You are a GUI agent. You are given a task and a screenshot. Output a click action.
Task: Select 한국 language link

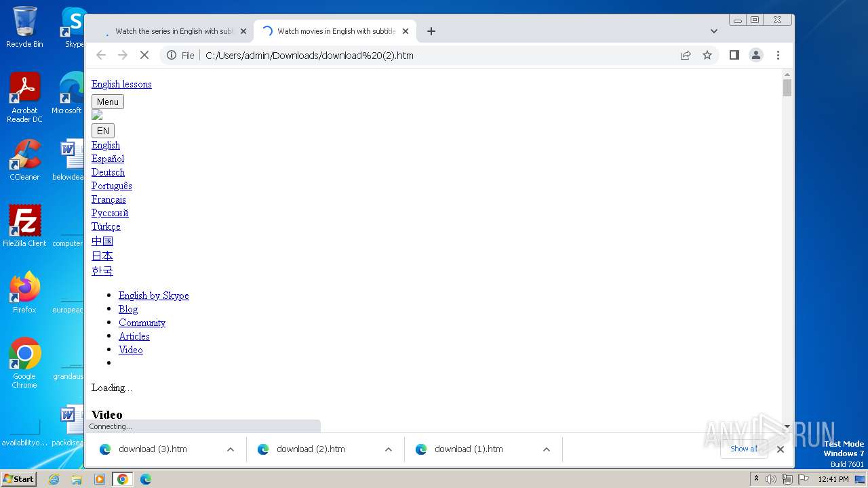coord(102,271)
